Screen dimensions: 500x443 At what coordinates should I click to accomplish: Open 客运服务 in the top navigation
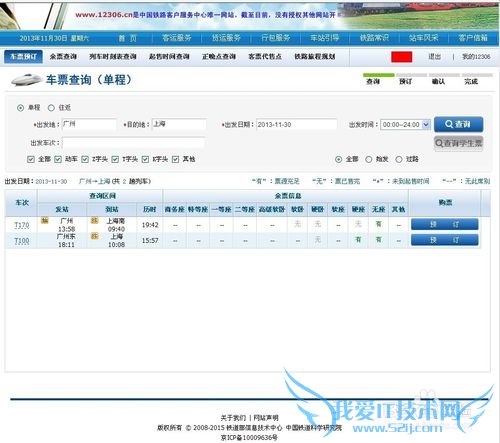[x=177, y=38]
